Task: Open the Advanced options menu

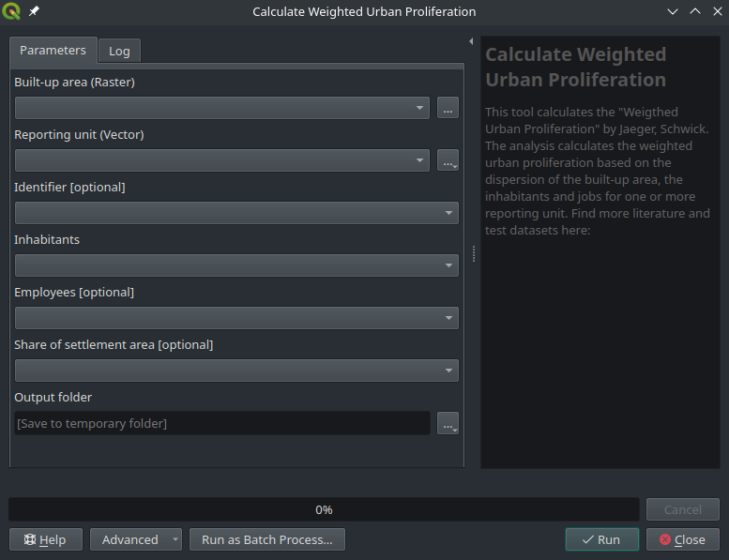Action: coord(136,539)
